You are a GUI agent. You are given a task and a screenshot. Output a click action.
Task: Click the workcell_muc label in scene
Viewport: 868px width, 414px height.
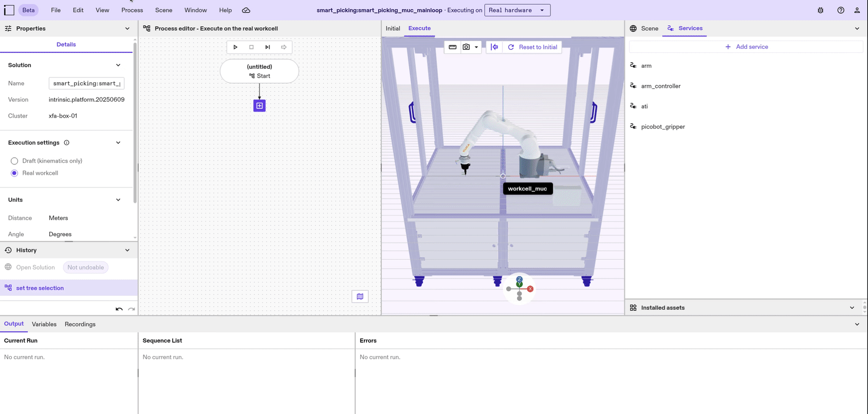point(528,189)
